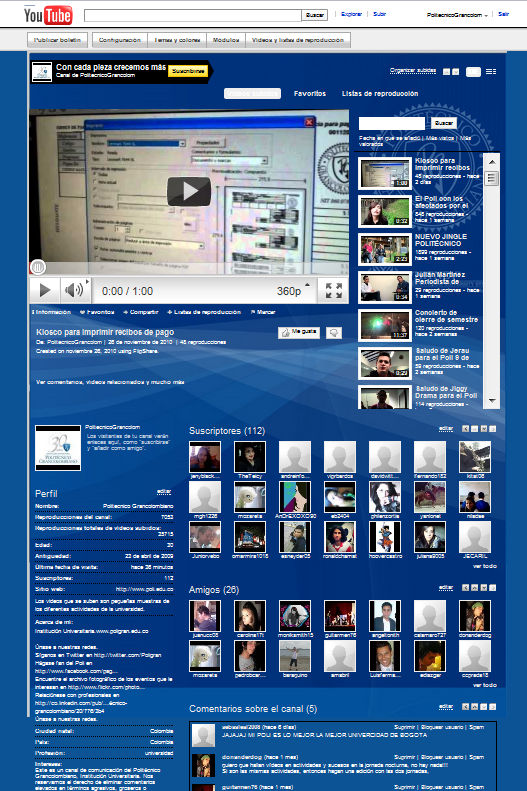Click the Información link under player
The width and height of the screenshot is (527, 791).
tap(51, 312)
